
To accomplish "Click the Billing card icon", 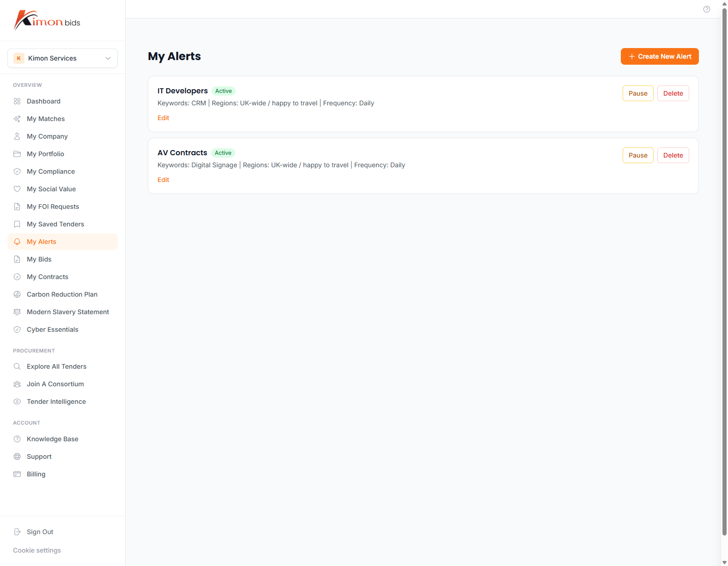I will (17, 474).
